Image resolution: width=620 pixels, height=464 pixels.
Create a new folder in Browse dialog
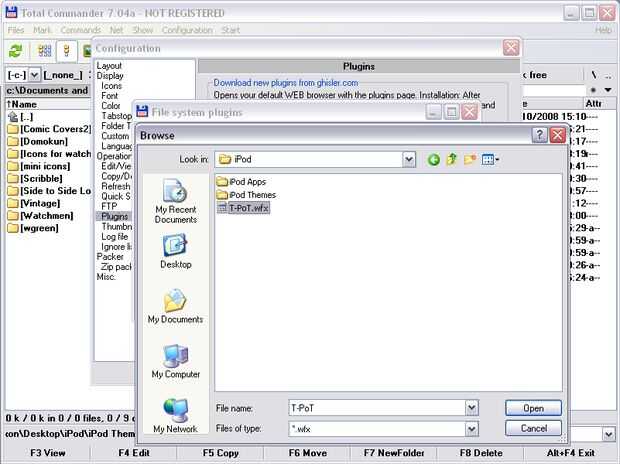coord(470,160)
